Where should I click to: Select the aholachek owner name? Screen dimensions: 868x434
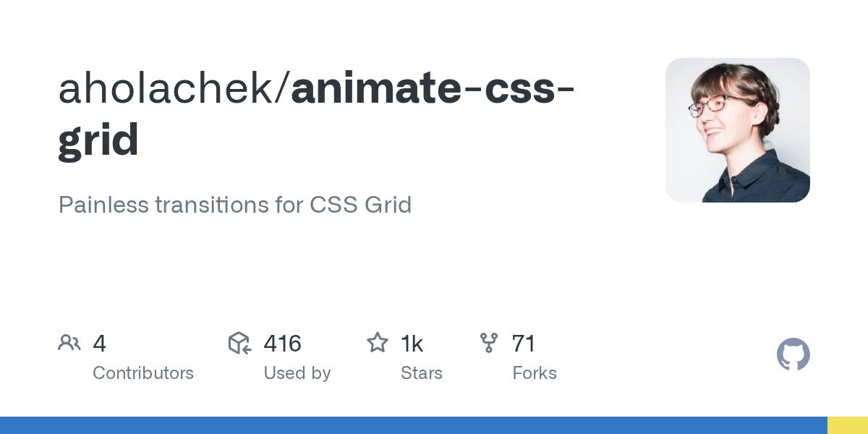click(170, 89)
